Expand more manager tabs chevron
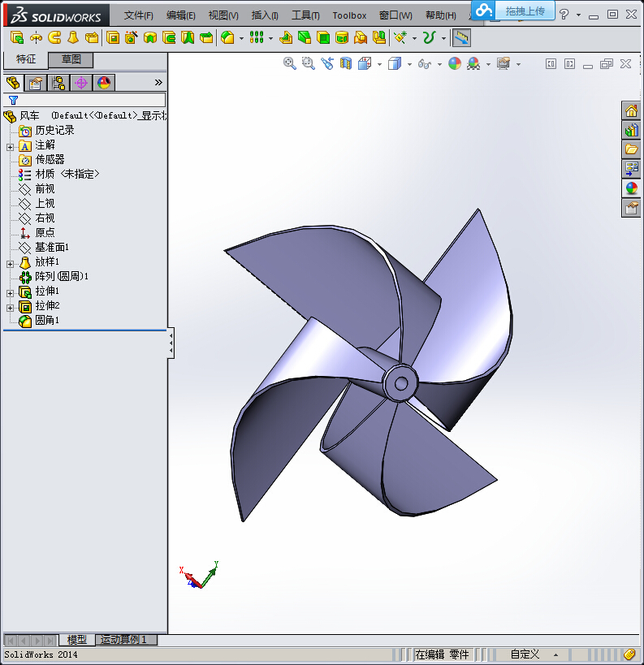Screen dimensions: 644x665 (x=158, y=82)
